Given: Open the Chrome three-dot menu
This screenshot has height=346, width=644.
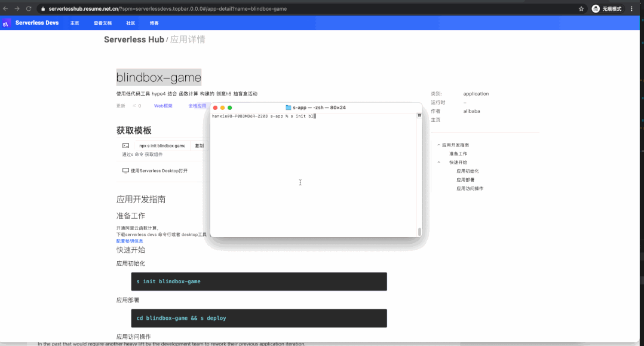Looking at the screenshot, I should [631, 8].
